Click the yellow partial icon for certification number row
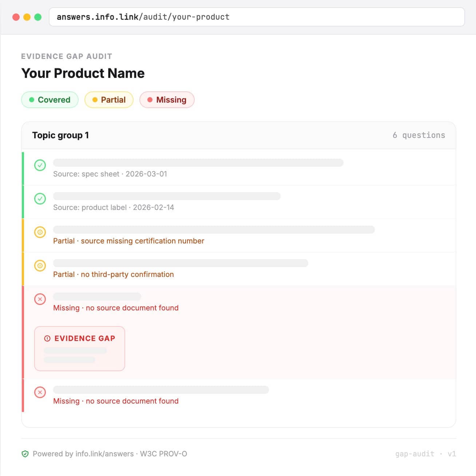 click(x=40, y=232)
